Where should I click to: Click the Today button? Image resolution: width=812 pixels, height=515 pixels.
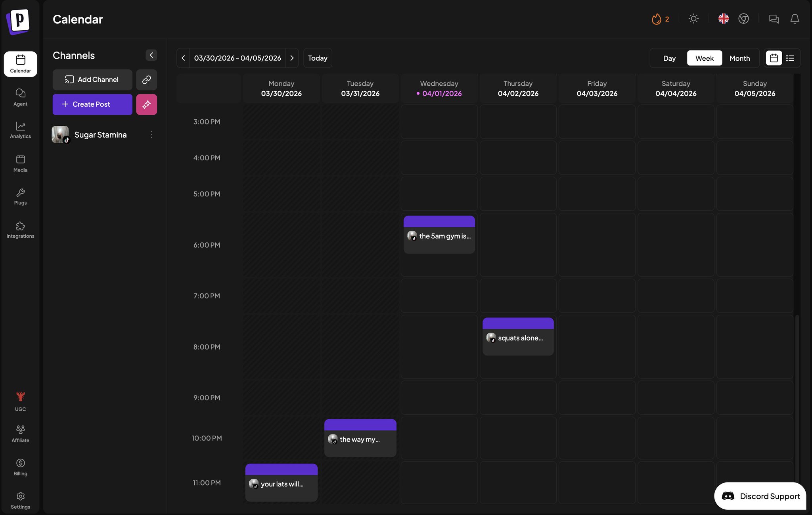coord(318,58)
